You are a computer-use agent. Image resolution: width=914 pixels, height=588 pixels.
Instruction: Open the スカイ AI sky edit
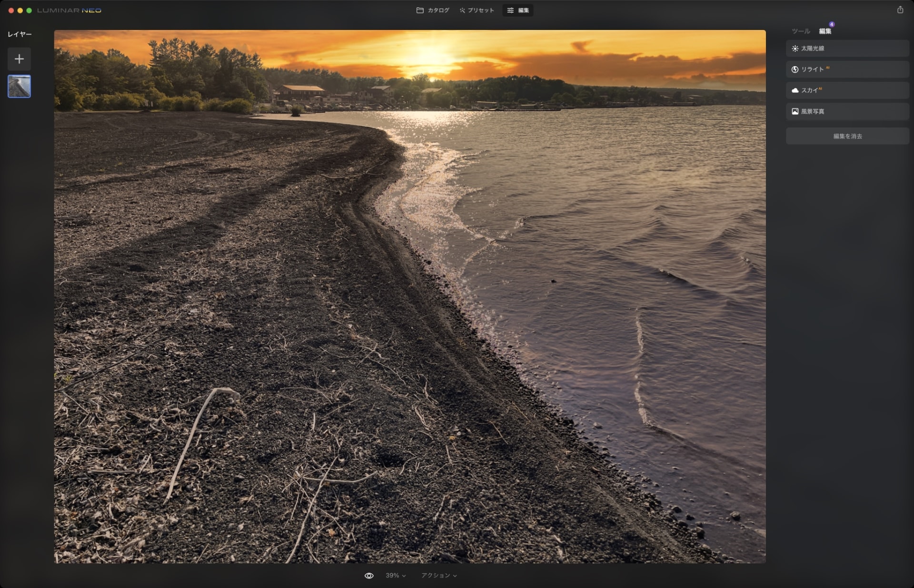[847, 90]
